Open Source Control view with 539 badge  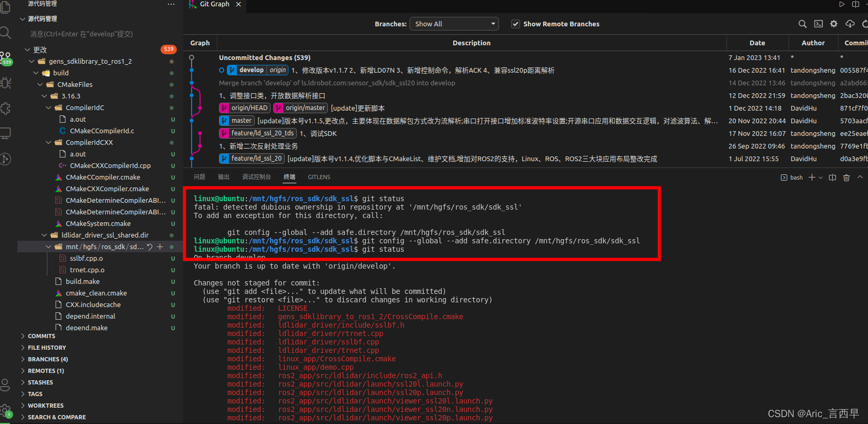pyautogui.click(x=6, y=58)
